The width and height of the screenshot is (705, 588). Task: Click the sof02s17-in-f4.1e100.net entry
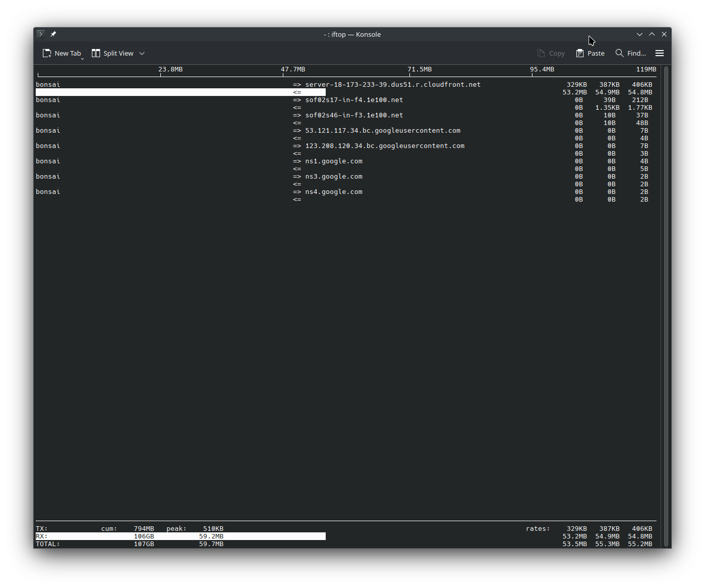354,100
